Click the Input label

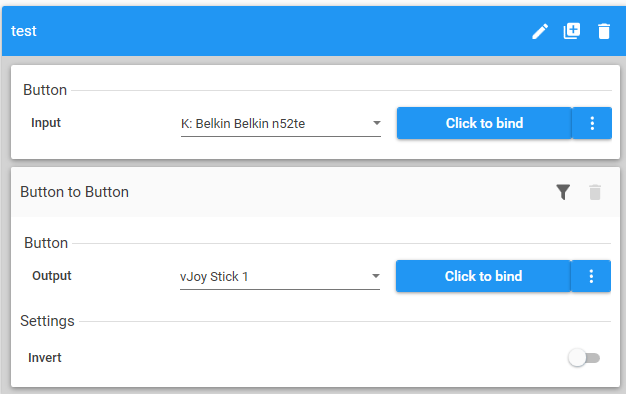[46, 123]
